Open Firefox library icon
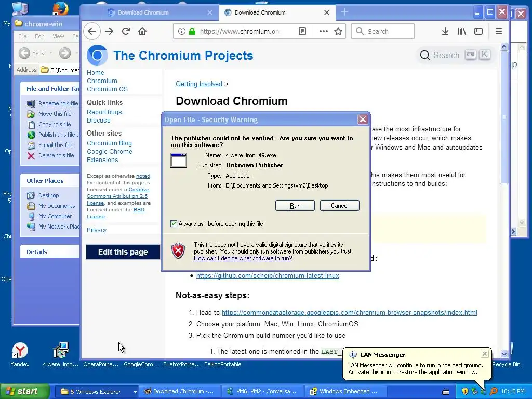This screenshot has width=532, height=399. pyautogui.click(x=462, y=31)
